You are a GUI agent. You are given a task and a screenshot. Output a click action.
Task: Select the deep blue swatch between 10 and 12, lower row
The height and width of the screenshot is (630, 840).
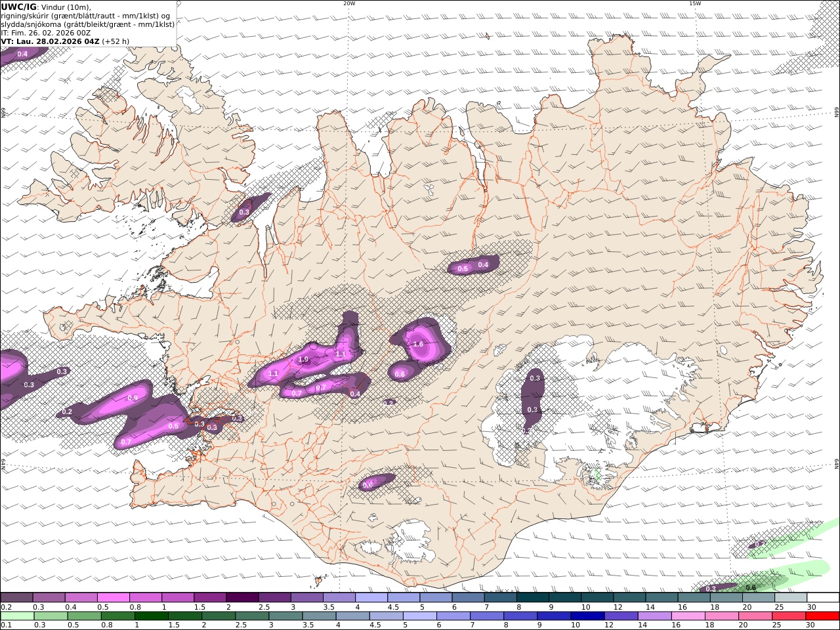pyautogui.click(x=587, y=616)
